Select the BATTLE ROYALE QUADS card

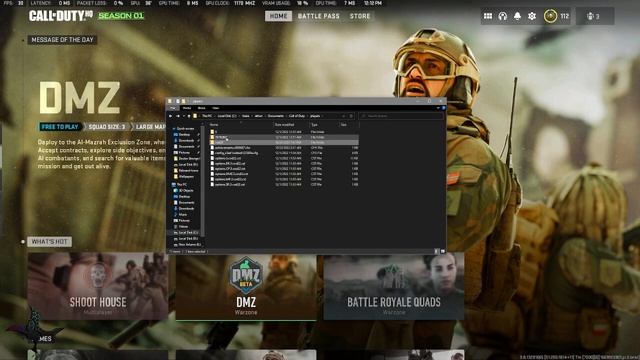click(393, 286)
